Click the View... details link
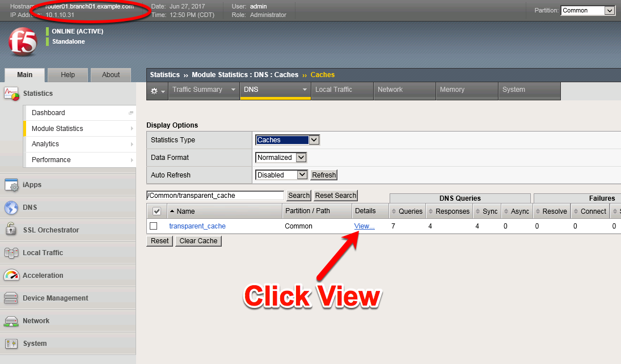 pyautogui.click(x=364, y=226)
